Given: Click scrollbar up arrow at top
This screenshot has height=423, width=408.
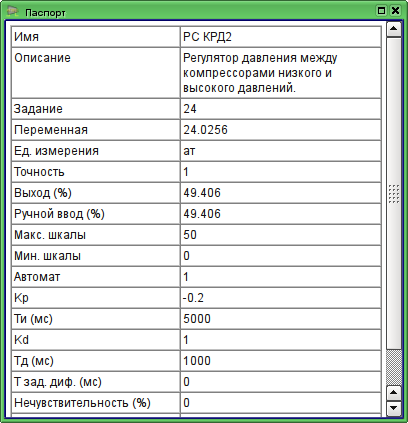Looking at the screenshot, I should coord(394,29).
